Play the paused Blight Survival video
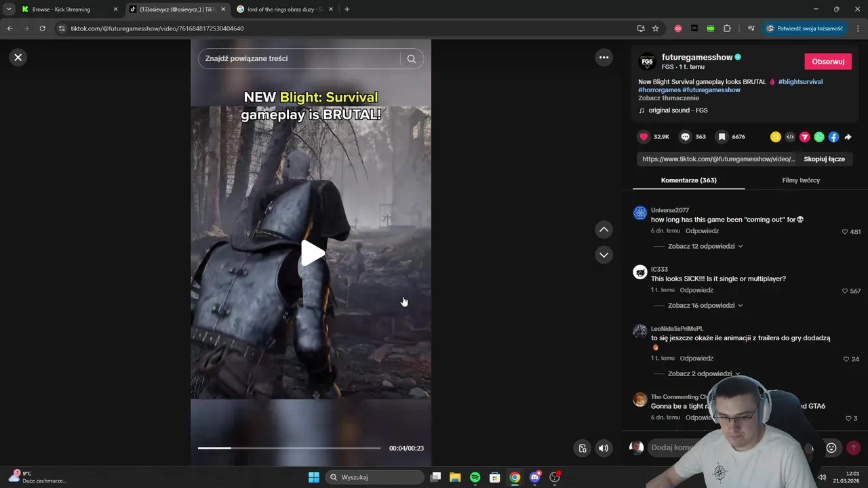 click(x=312, y=253)
